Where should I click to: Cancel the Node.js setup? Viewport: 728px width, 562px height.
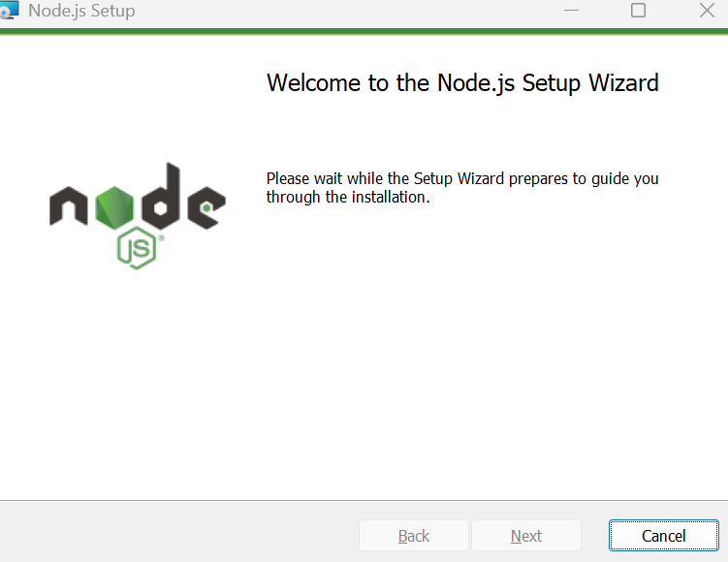pos(663,536)
